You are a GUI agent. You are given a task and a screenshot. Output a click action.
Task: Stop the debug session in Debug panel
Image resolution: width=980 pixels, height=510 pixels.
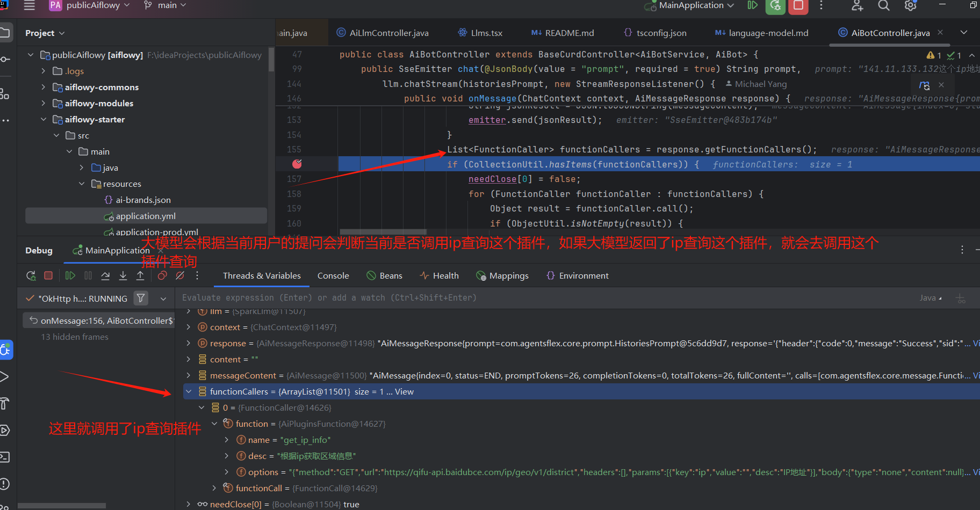48,275
